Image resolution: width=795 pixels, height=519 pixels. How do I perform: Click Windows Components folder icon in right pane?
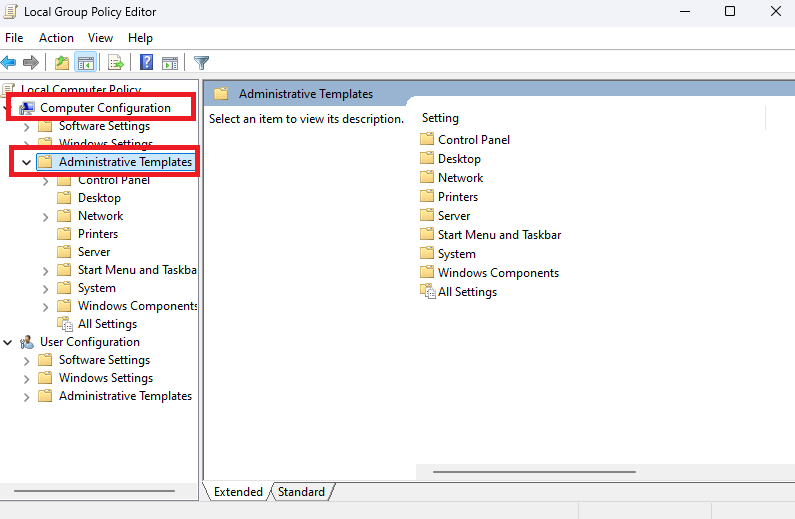(x=427, y=272)
